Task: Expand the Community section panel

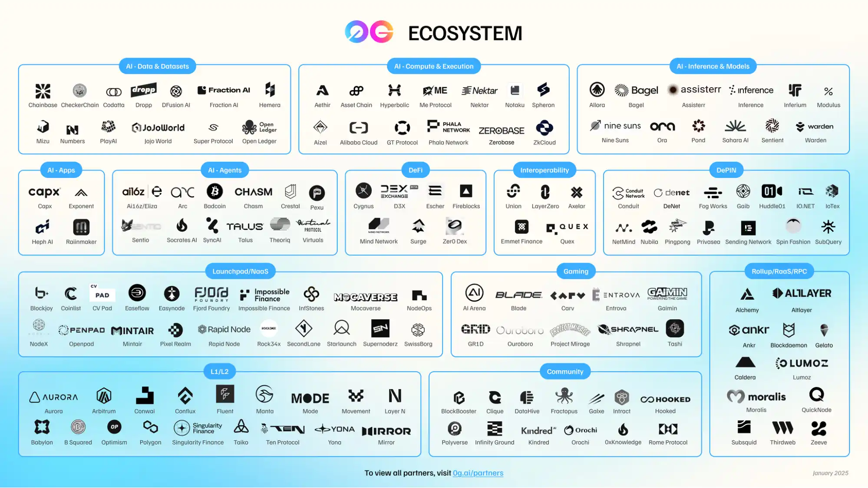Action: 564,371
